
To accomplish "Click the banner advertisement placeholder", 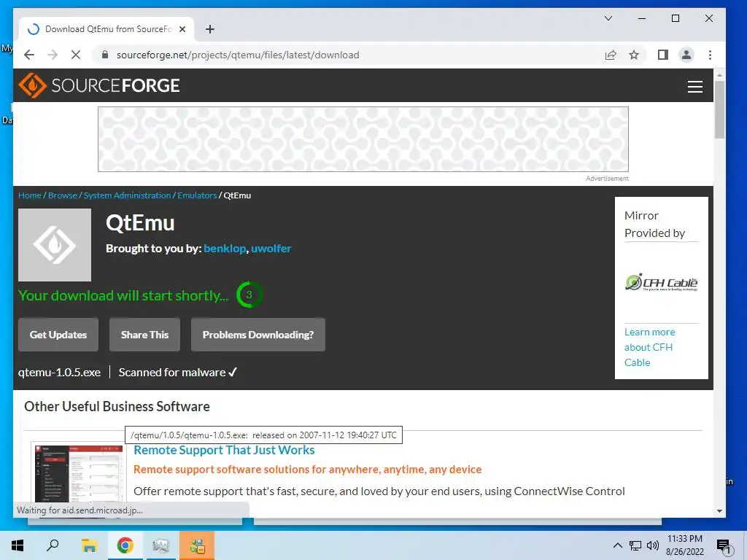I will 363,139.
